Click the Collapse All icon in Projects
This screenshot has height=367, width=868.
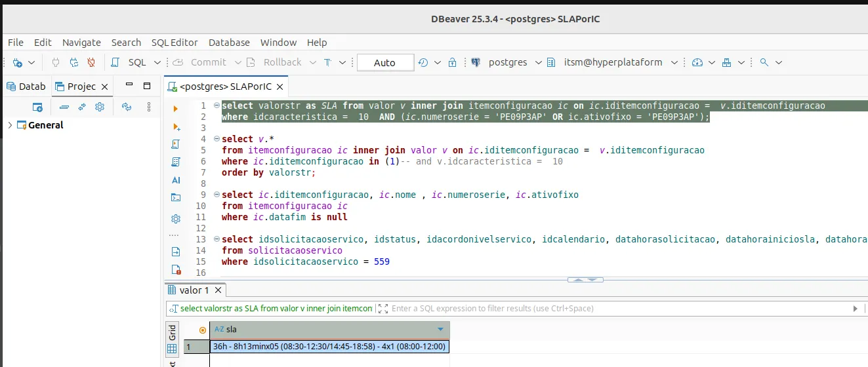[64, 107]
